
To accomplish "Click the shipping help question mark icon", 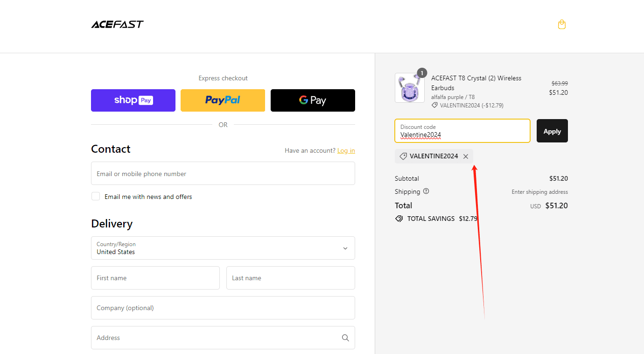I will coord(426,191).
